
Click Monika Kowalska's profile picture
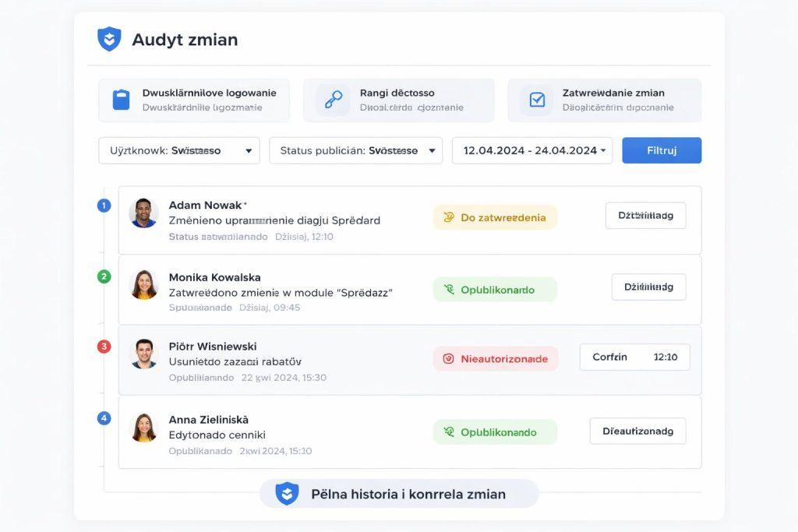(x=143, y=284)
